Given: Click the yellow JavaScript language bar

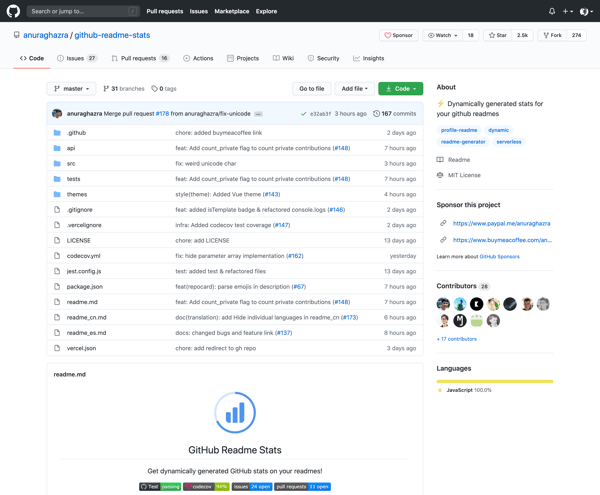Looking at the screenshot, I should click(495, 381).
